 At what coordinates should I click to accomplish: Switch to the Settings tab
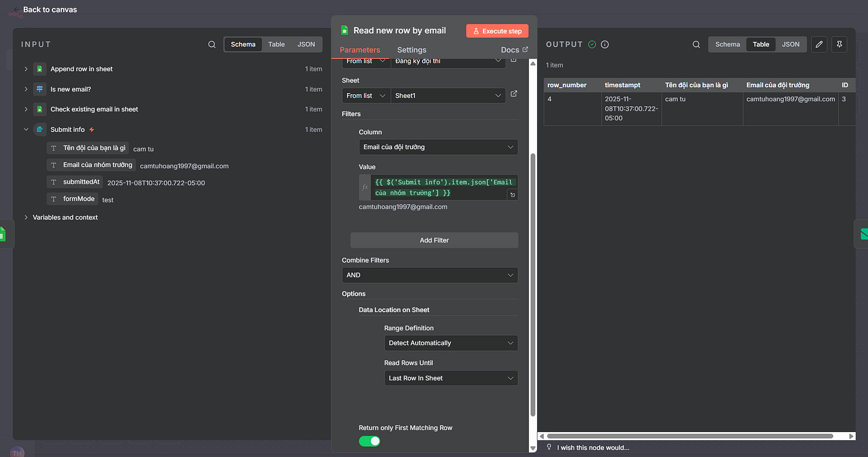412,50
